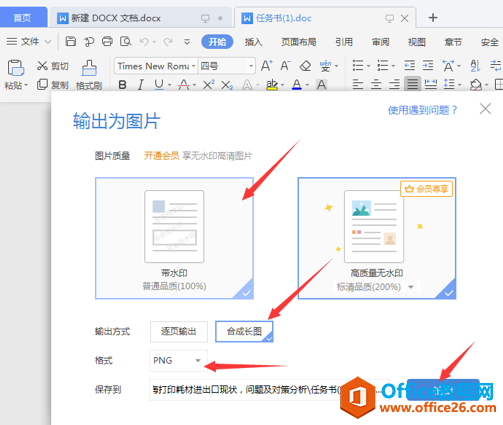Click the phonetic guide (变) icon
The image size is (503, 425).
[x=325, y=66]
